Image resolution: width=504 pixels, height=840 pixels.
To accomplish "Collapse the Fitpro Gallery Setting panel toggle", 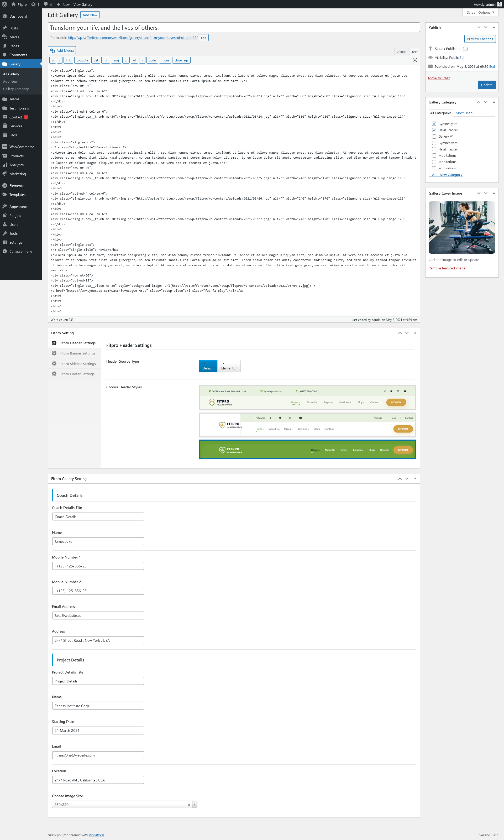I will pyautogui.click(x=415, y=479).
